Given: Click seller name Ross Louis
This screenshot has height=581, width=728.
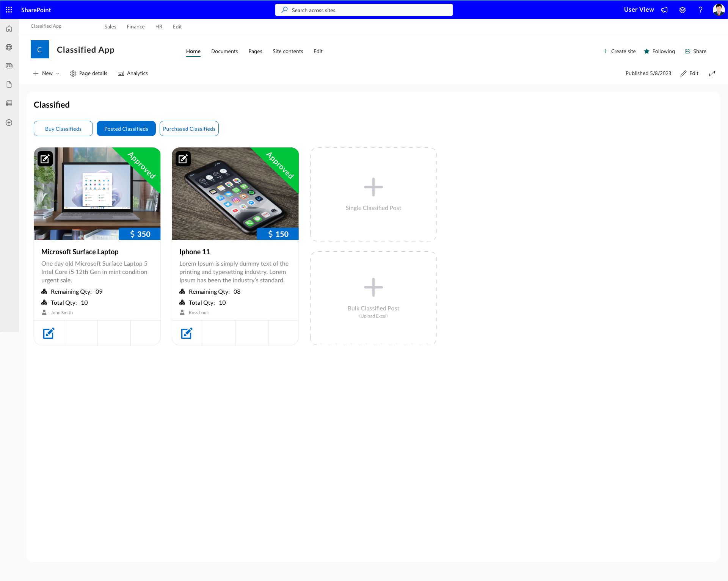Looking at the screenshot, I should [199, 313].
